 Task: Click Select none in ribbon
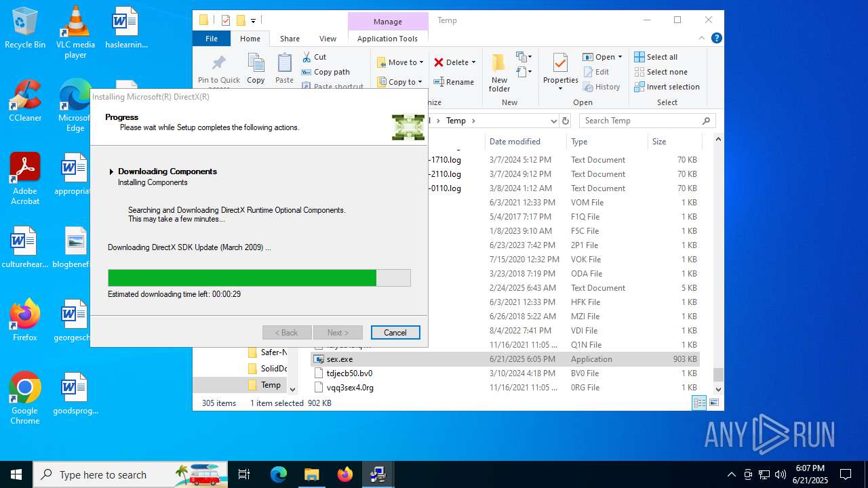click(x=660, y=72)
